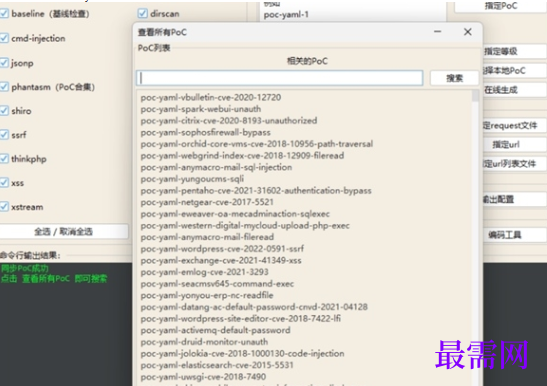Select poc-yaml-jolokia-cve-2018-1000130-code-injection

242,354
